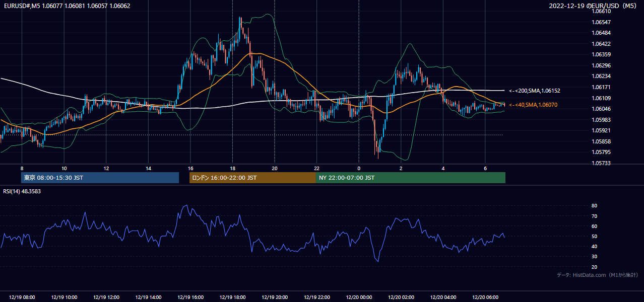
Task: Click price axis value 1.06109
Action: (x=602, y=98)
